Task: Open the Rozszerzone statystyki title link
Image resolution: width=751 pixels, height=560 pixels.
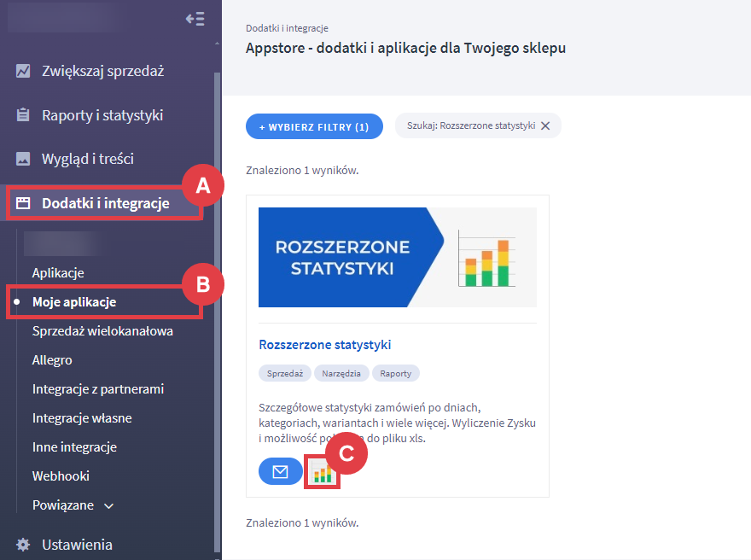Action: click(324, 345)
